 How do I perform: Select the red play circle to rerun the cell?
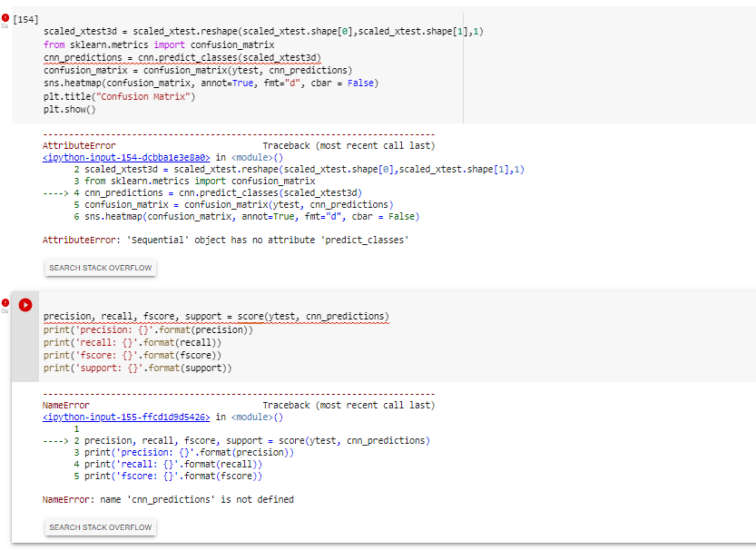[x=25, y=305]
